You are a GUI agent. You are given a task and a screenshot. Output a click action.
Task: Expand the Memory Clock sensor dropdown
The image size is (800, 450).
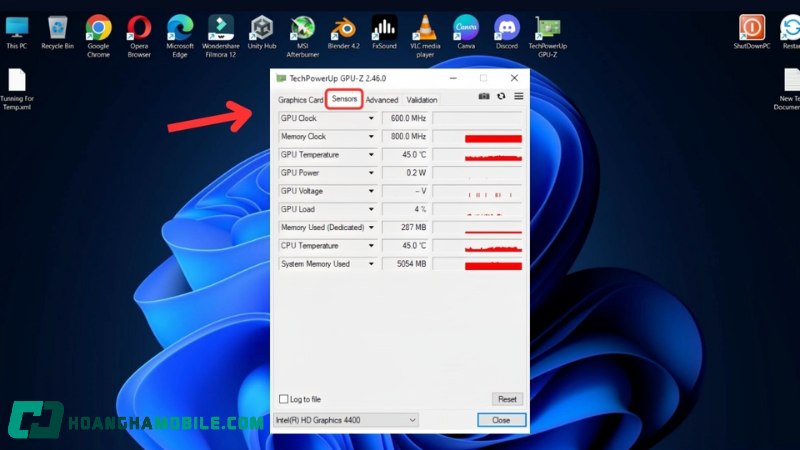point(371,137)
